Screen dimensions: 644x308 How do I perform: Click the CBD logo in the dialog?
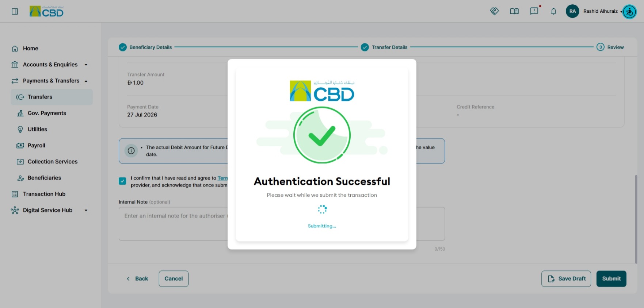click(322, 91)
